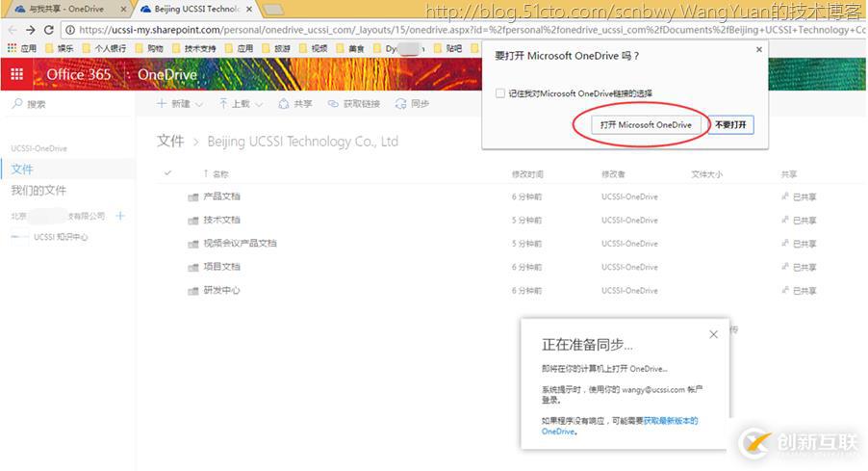Click the 同步 sync toolbar button

tap(413, 104)
